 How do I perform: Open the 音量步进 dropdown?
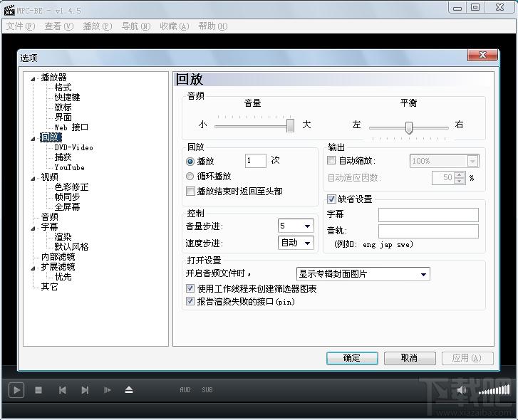click(296, 226)
